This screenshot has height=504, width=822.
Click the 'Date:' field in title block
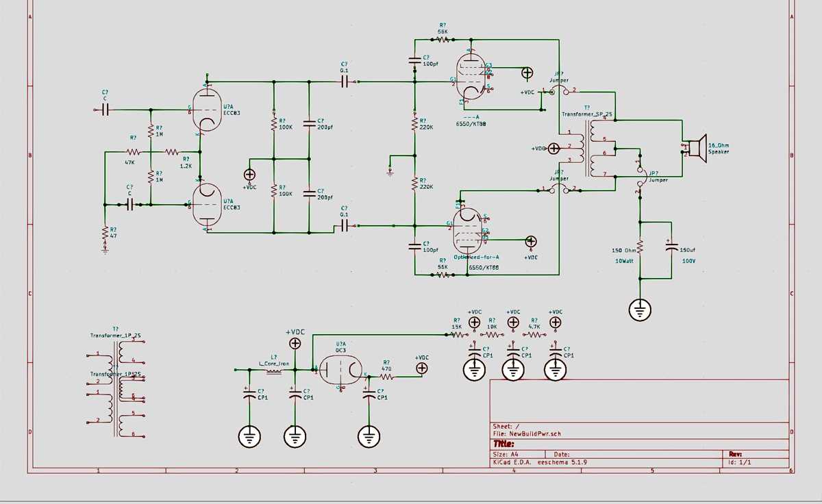point(562,455)
